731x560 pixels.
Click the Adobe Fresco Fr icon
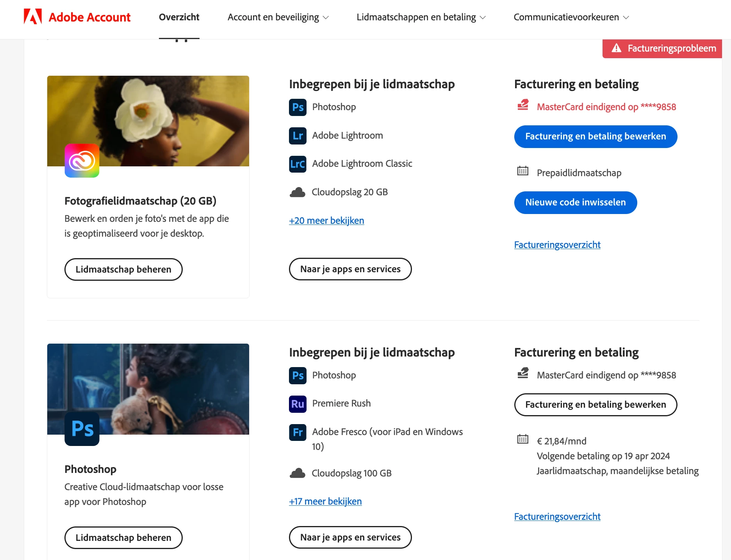[x=298, y=432]
